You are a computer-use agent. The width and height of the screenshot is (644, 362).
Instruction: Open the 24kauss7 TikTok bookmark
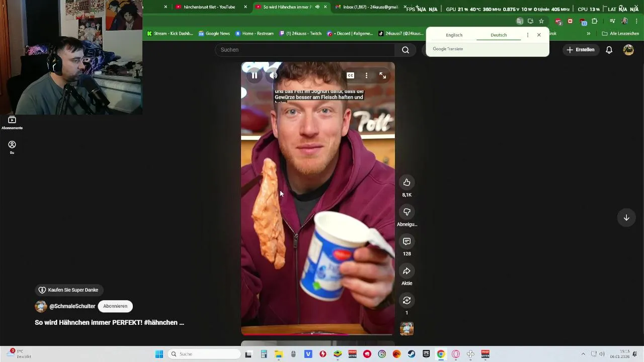pyautogui.click(x=400, y=34)
